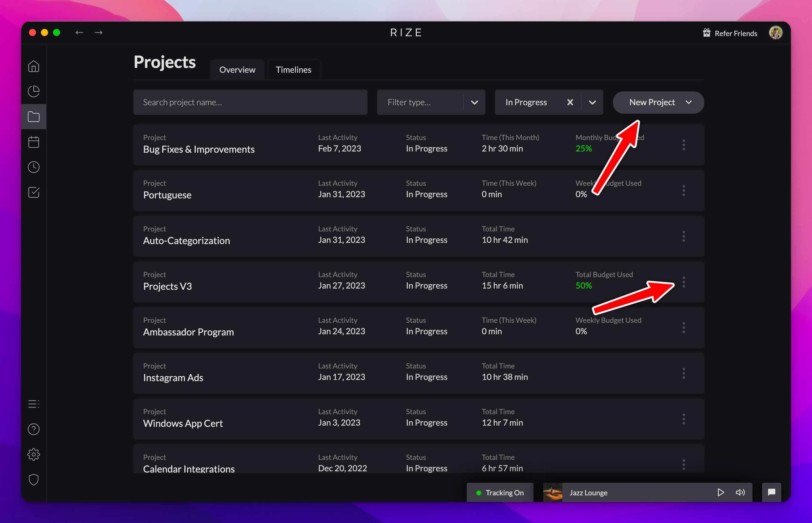Click the 50% total budget value
812x523 pixels.
click(584, 286)
